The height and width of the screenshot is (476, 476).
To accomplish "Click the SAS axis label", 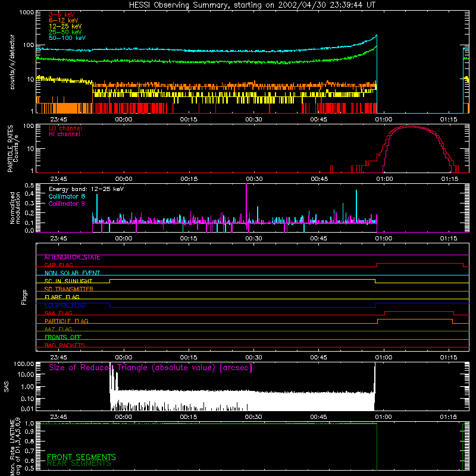I will [x=7, y=387].
